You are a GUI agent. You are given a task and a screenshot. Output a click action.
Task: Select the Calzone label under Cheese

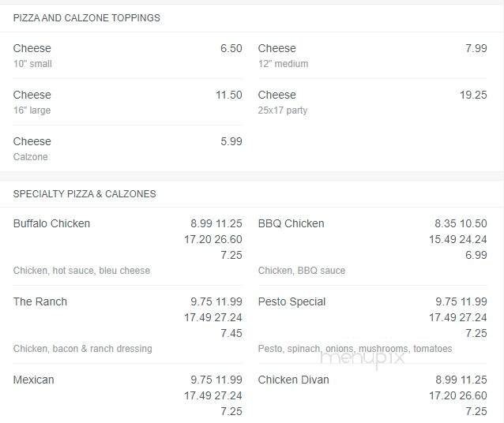31,157
